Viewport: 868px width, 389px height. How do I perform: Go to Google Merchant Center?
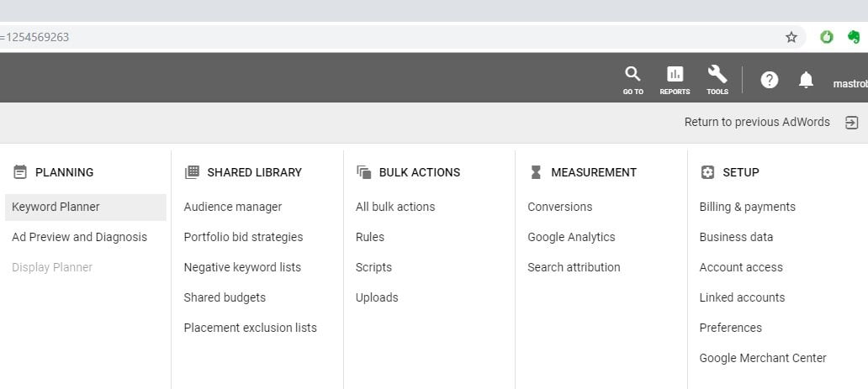[x=763, y=358]
